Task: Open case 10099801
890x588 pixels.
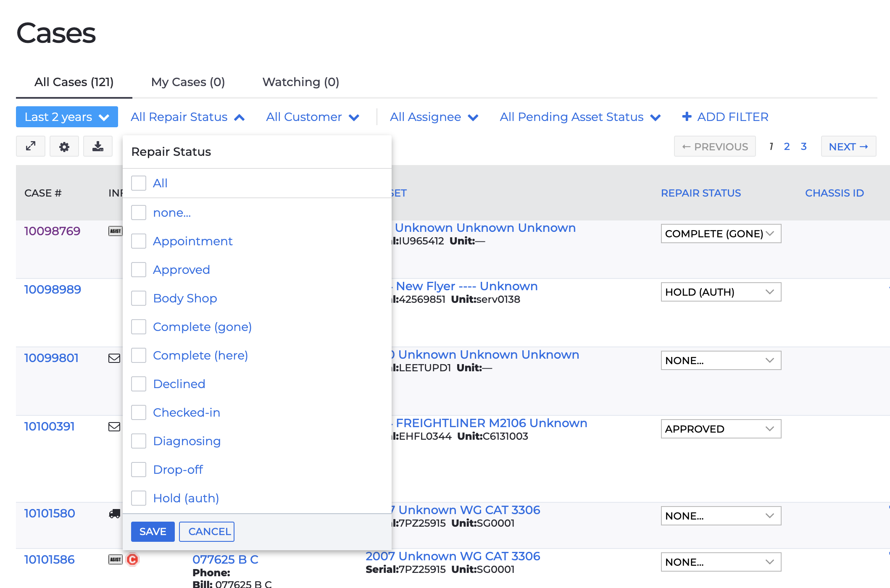Action: [51, 358]
